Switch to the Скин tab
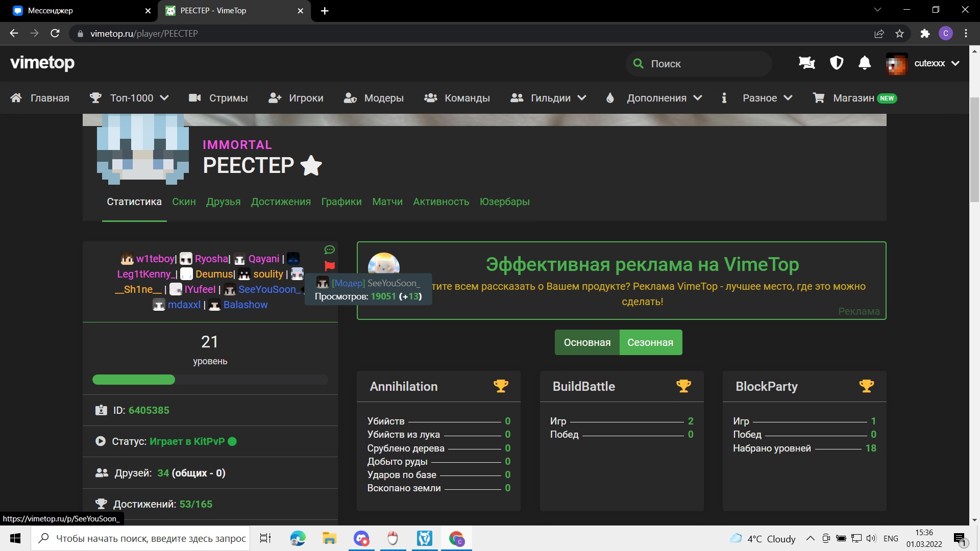Image resolution: width=980 pixels, height=551 pixels. [x=184, y=202]
